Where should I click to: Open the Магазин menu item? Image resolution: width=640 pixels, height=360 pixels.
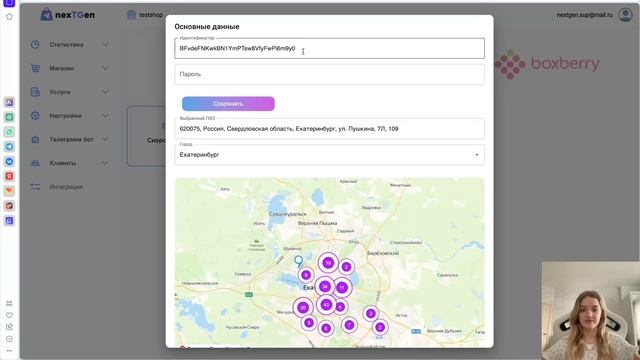point(69,68)
